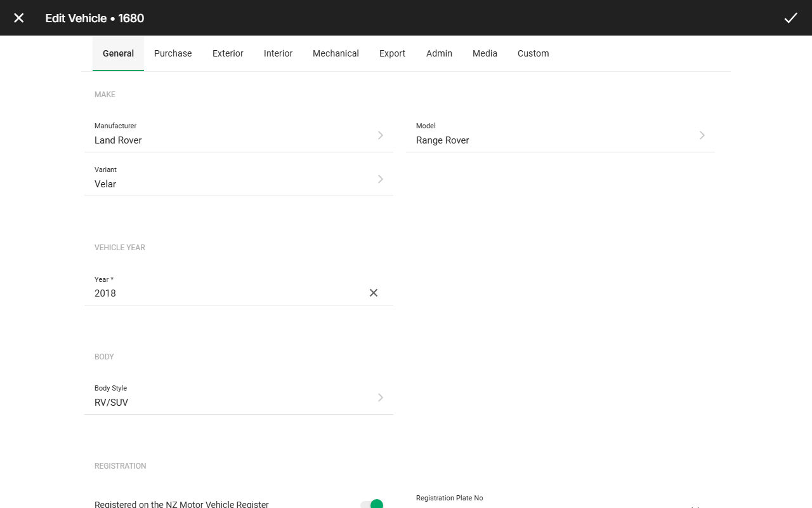Go to the Export tab
The width and height of the screenshot is (812, 508).
(x=392, y=53)
